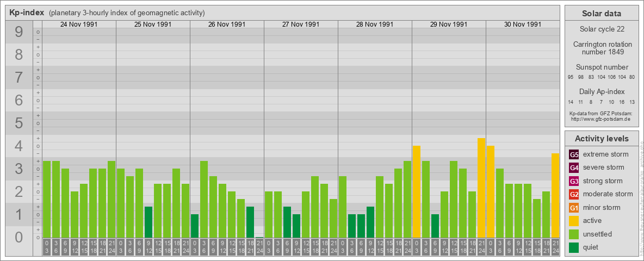Click the '25 Nov 1991' date header
Viewport: 644px width, 261px height.
tap(153, 24)
